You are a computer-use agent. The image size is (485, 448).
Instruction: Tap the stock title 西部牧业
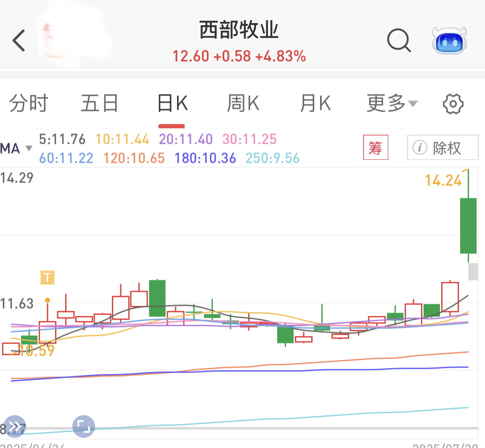(x=239, y=30)
